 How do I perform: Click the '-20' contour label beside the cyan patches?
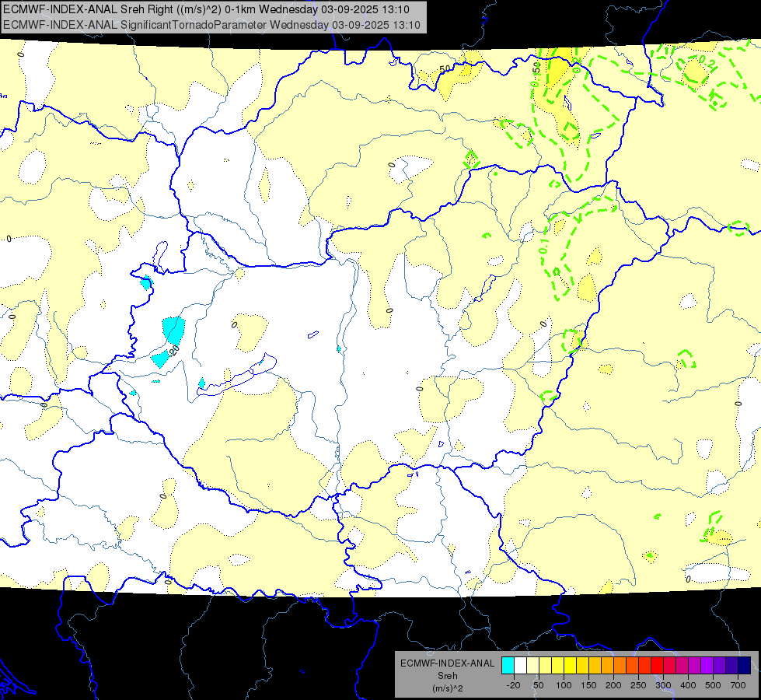tap(174, 350)
